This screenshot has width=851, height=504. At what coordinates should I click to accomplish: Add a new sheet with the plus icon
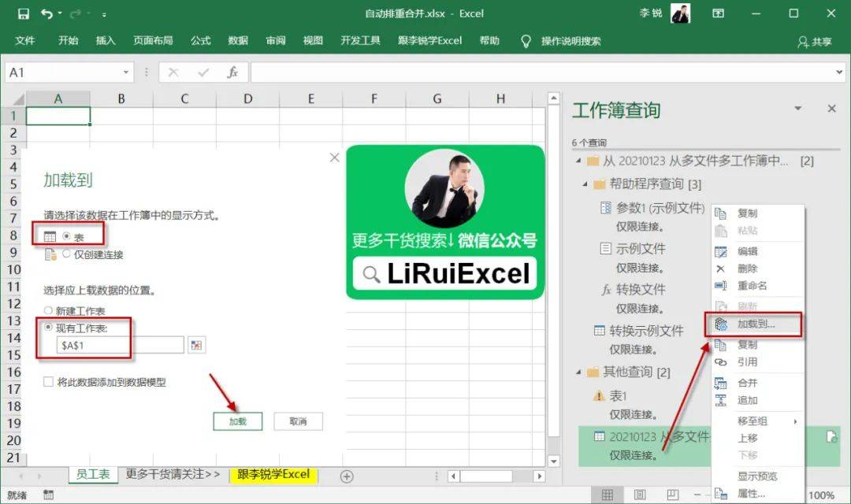[347, 476]
